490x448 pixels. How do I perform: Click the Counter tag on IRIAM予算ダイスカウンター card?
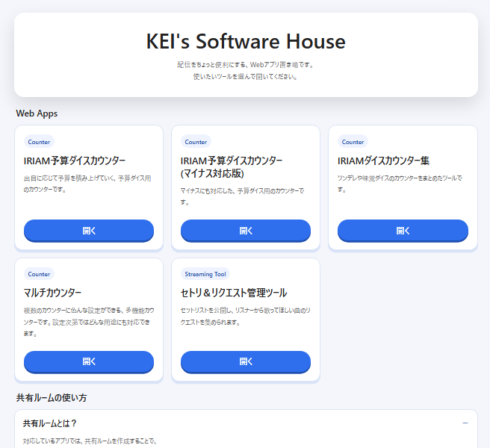39,142
